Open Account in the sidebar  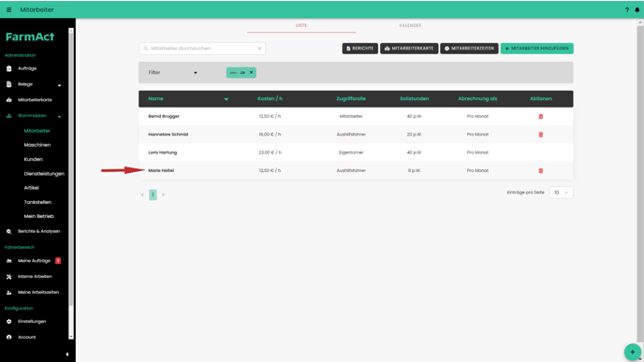coord(27,337)
